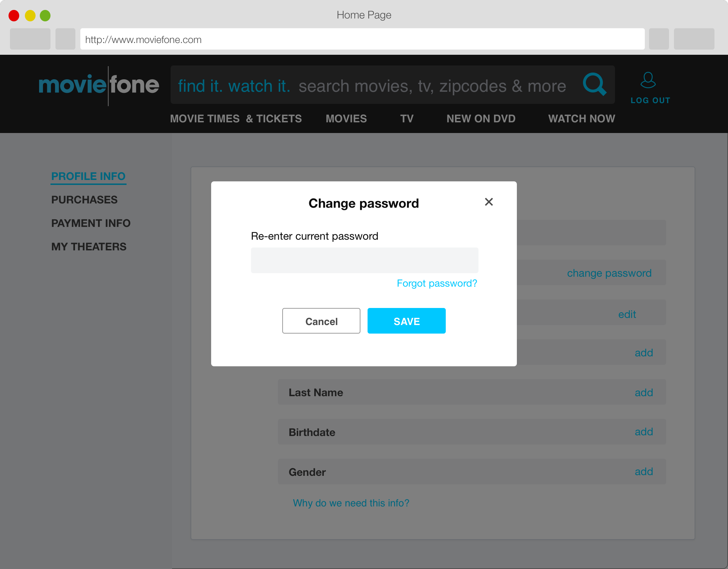
Task: Click the red window close dot
Action: pos(14,16)
